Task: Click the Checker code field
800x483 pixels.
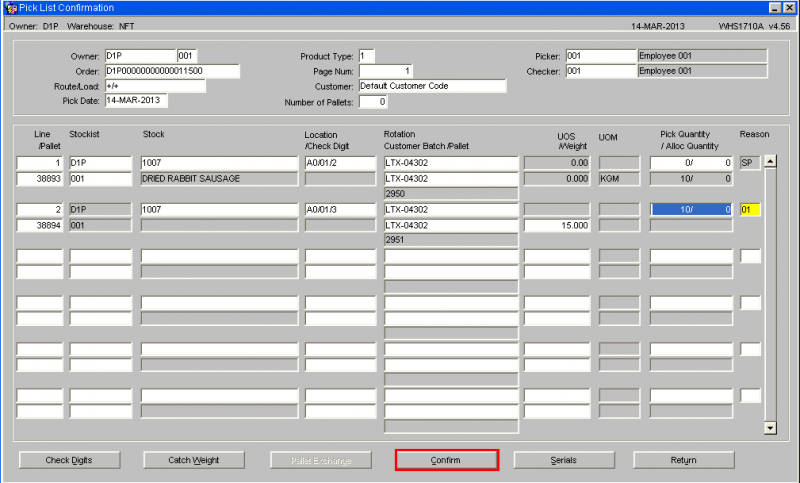Action: (x=601, y=71)
